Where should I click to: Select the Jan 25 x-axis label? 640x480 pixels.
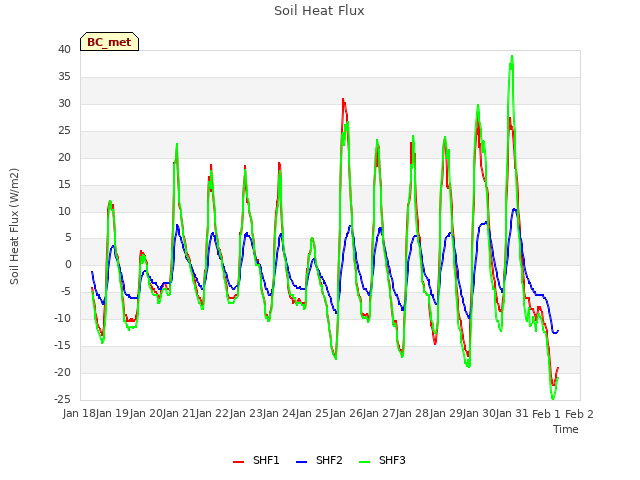tap(312, 413)
